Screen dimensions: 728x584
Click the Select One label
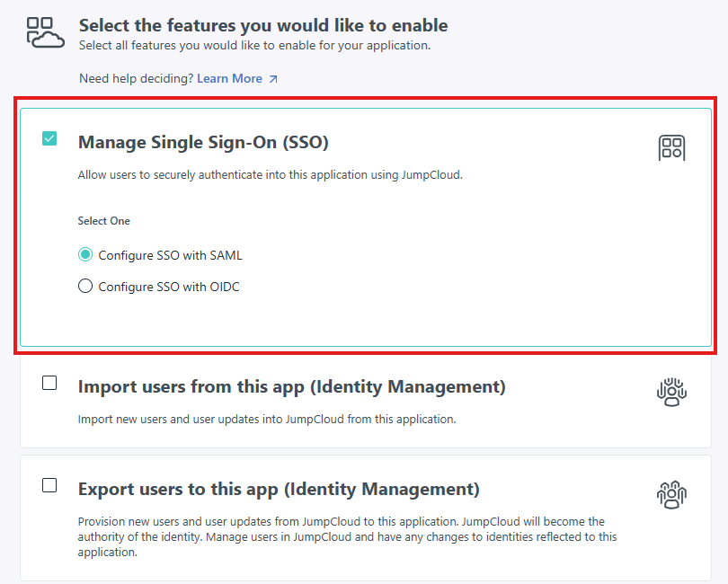[x=103, y=221]
